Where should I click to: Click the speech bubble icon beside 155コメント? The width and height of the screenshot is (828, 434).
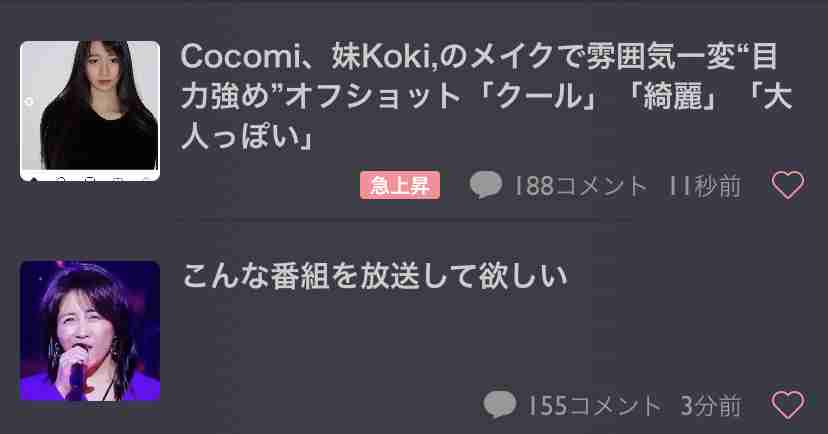[500, 405]
